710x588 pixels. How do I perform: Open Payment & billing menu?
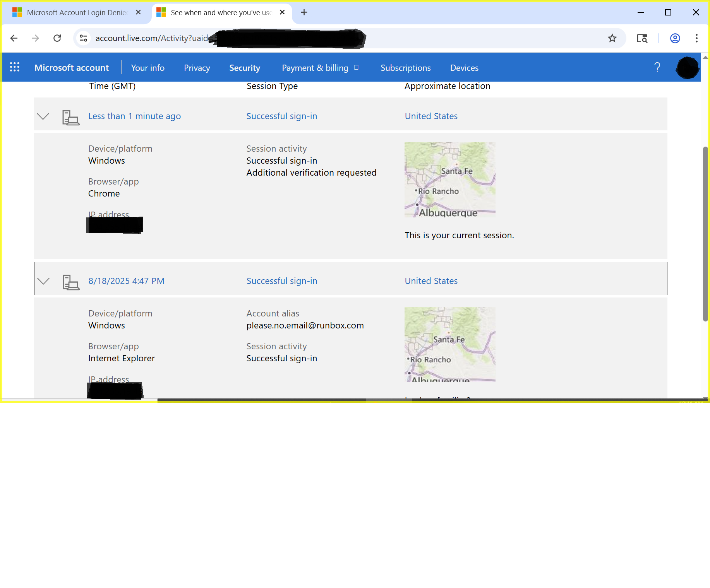[x=320, y=68]
